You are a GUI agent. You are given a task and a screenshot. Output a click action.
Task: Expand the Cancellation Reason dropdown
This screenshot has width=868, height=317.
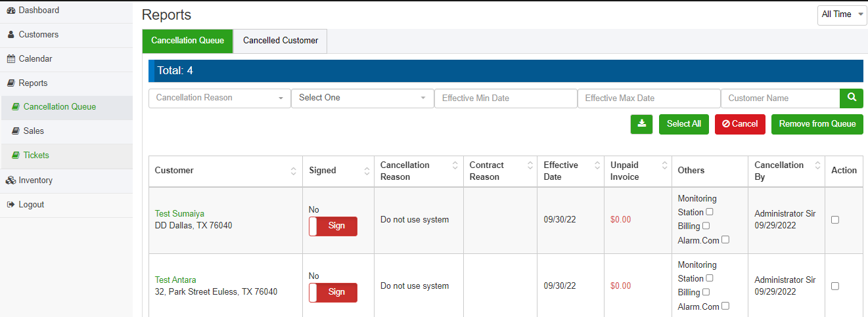pos(219,98)
